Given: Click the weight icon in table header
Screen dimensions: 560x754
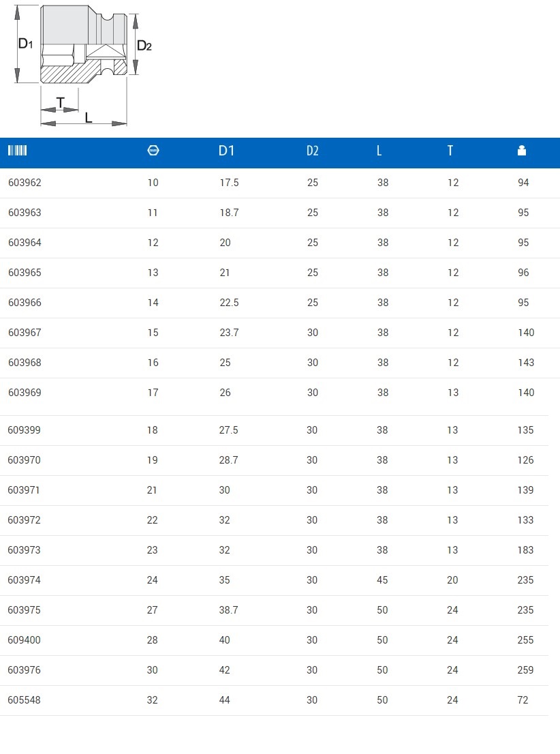Looking at the screenshot, I should click(522, 151).
